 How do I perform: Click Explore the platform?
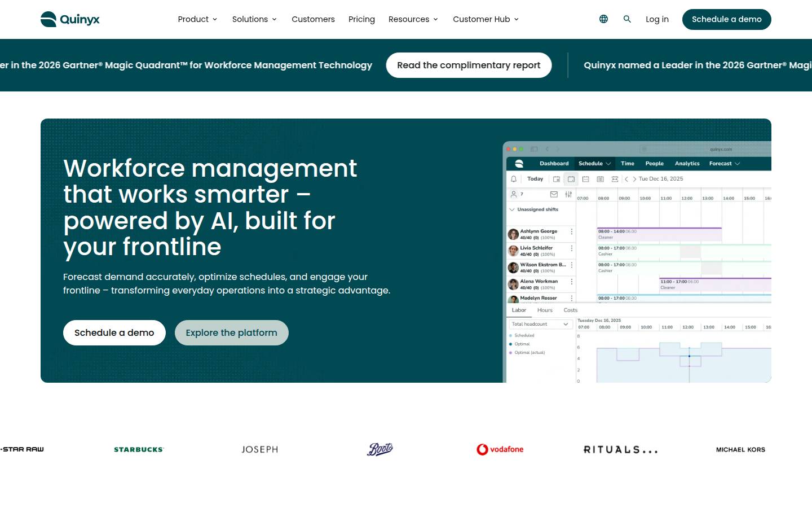click(x=232, y=333)
